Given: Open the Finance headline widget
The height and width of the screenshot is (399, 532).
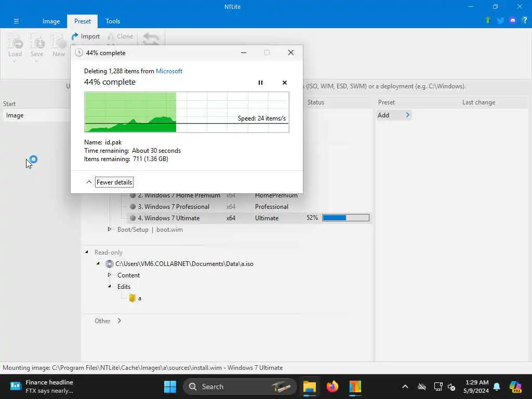Looking at the screenshot, I should click(x=42, y=387).
